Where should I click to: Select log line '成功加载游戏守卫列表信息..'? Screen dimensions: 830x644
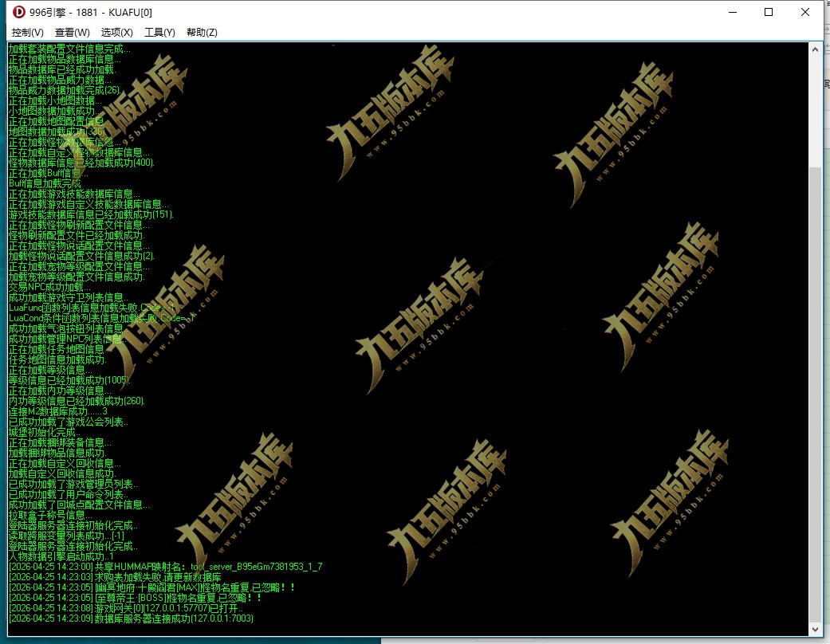pyautogui.click(x=69, y=297)
